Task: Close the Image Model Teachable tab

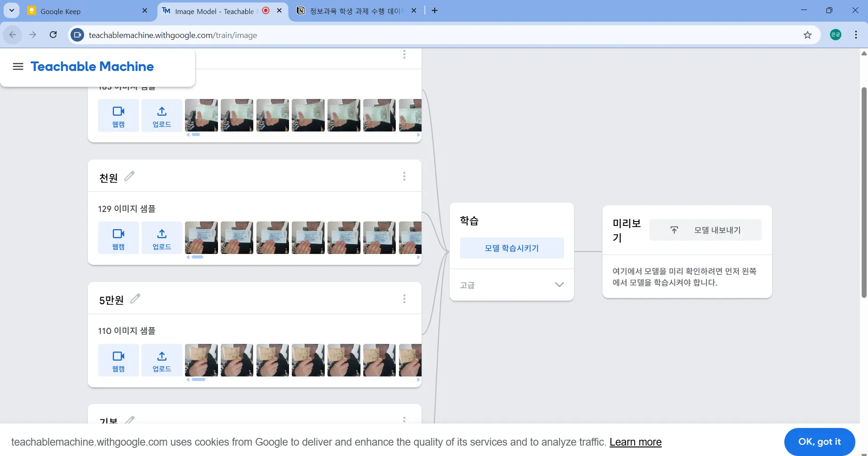Action: coord(280,10)
